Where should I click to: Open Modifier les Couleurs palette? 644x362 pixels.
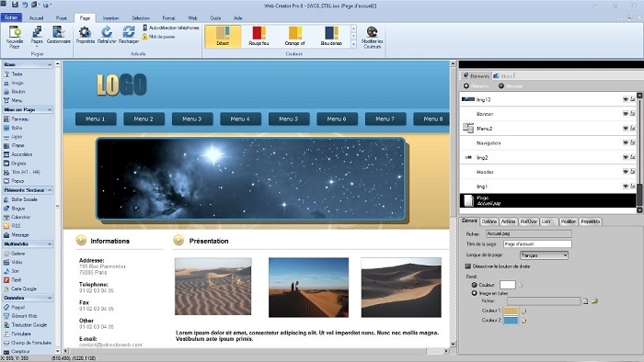click(x=372, y=38)
